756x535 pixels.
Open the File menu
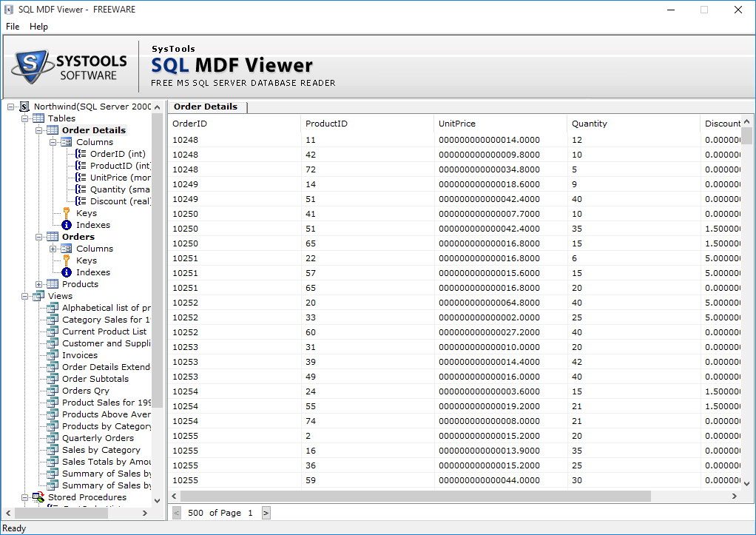point(13,27)
